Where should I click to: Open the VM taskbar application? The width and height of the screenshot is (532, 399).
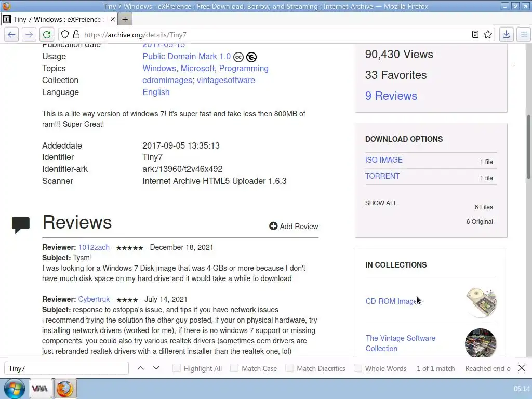tap(39, 389)
